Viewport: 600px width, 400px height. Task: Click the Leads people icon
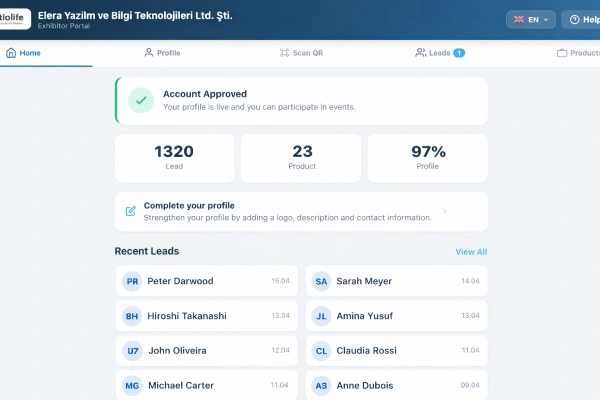coord(421,53)
